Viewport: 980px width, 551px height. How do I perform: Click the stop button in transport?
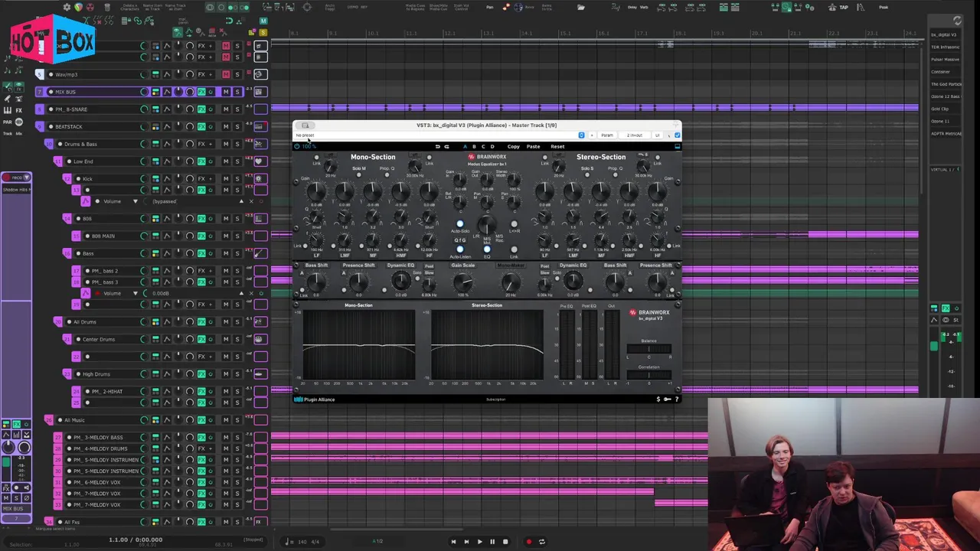click(505, 542)
